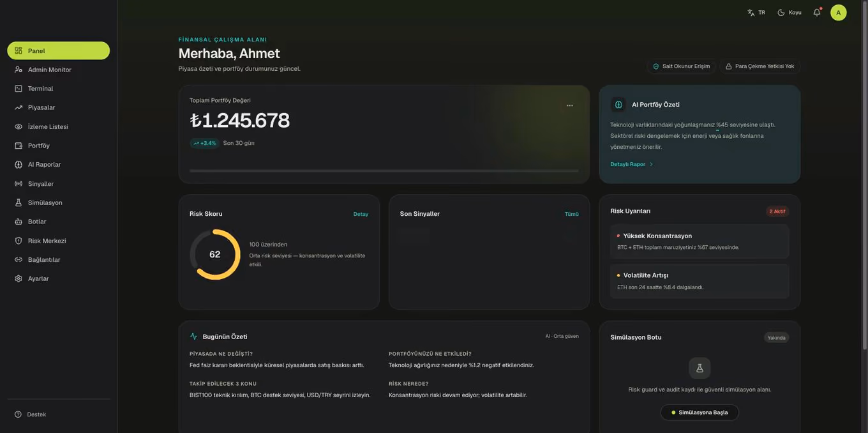Click the Risk Merkezi shield icon

point(19,241)
